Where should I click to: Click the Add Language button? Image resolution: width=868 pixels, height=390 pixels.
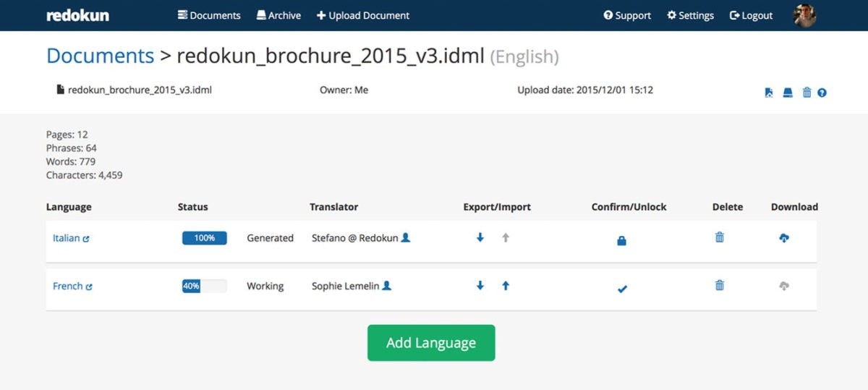[x=431, y=343]
